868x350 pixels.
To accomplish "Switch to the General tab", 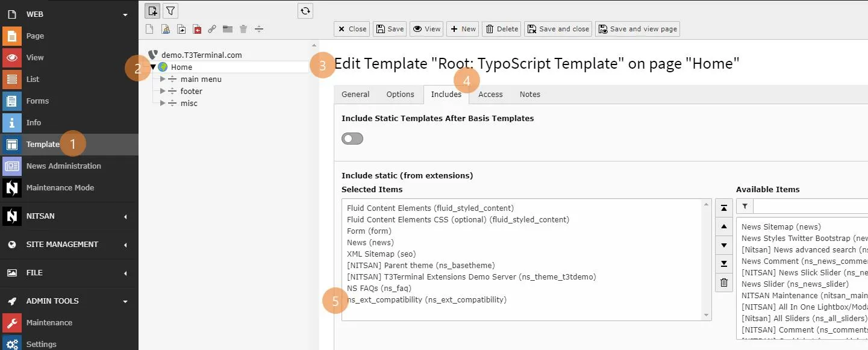I will 355,95.
